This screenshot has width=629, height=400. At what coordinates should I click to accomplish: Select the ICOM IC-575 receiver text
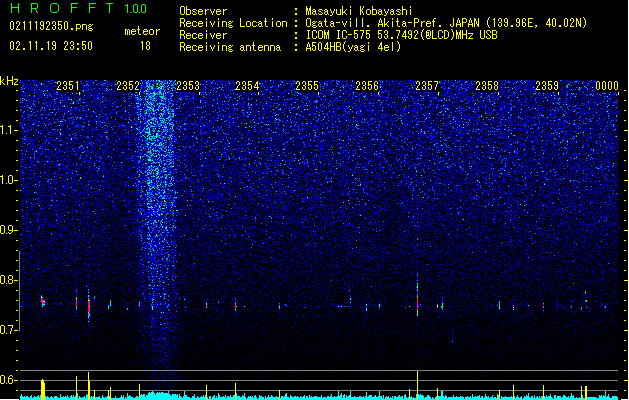[401, 35]
